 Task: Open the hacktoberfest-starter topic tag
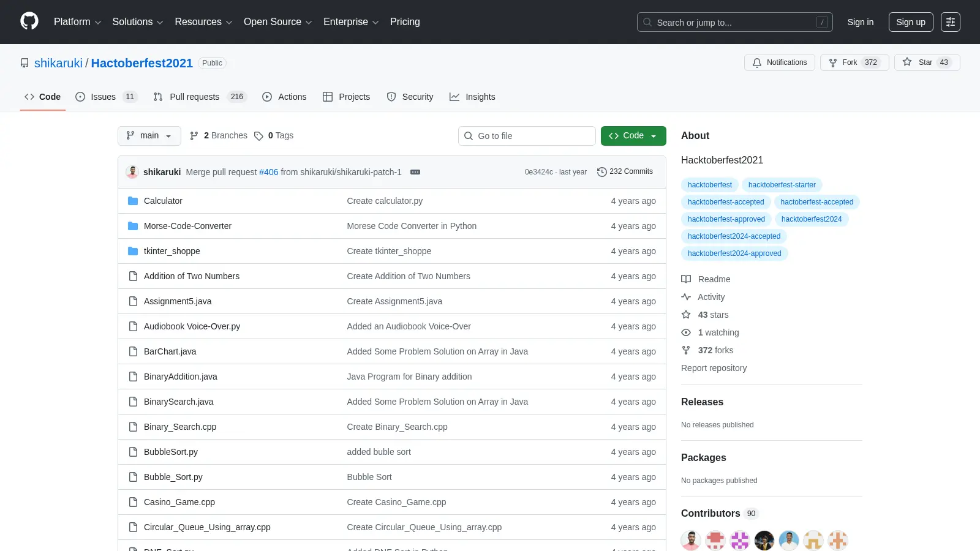pos(782,185)
